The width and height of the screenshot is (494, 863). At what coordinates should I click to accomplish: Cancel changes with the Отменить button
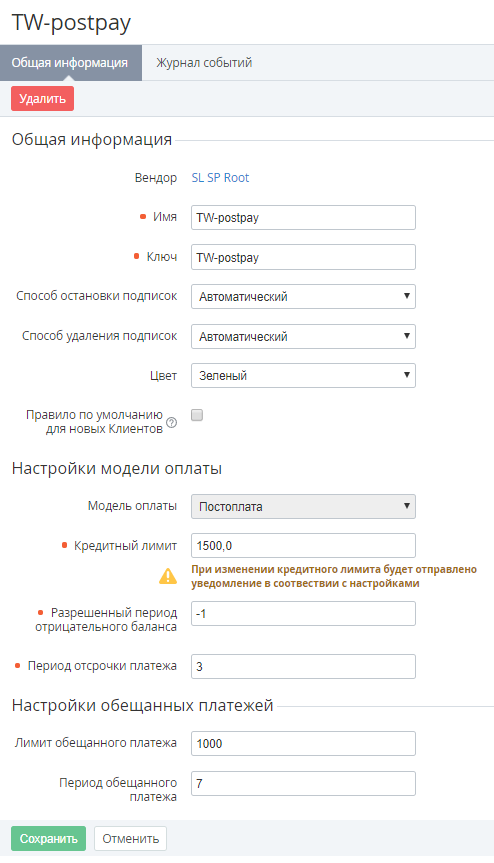[130, 838]
